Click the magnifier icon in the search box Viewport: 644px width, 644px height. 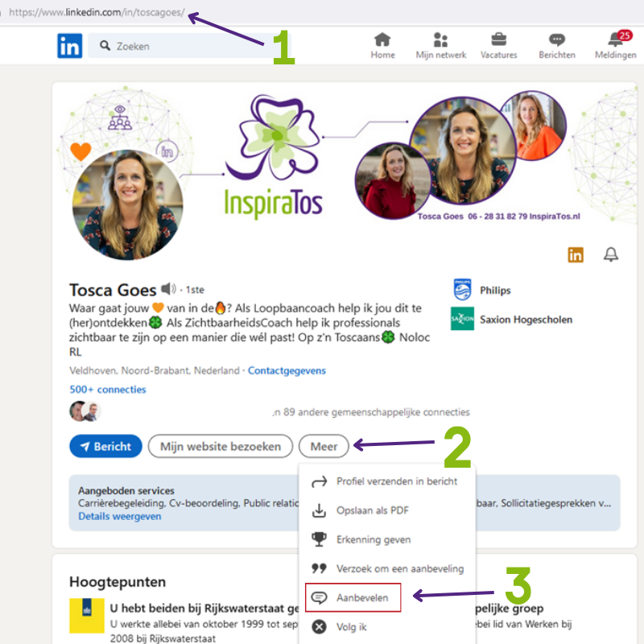(x=105, y=46)
